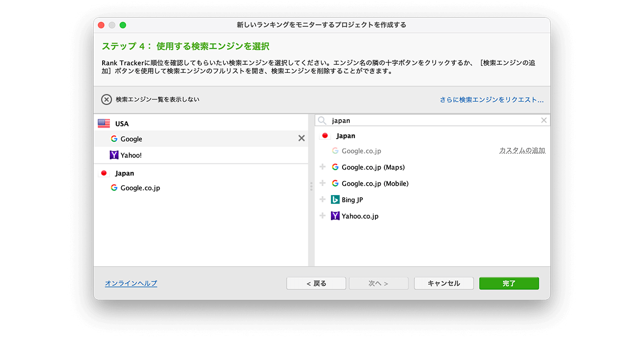This screenshot has width=644, height=337.
Task: Click カスタムの追加 link
Action: [522, 151]
